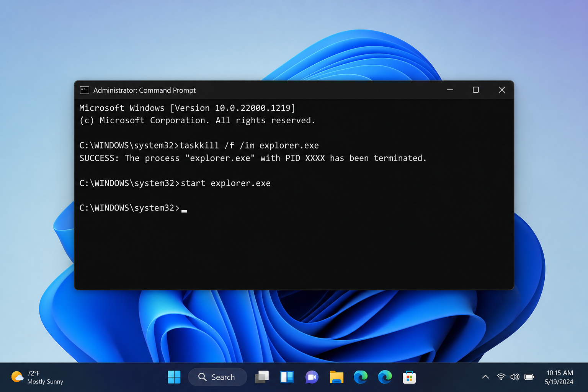Screen dimensions: 588x392
Task: Open File Explorer from the taskbar
Action: coord(336,377)
